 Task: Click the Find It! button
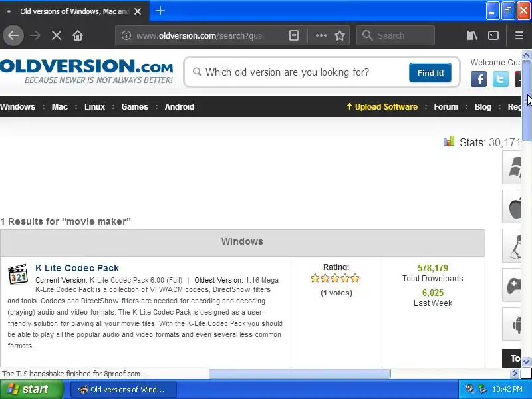pyautogui.click(x=430, y=72)
